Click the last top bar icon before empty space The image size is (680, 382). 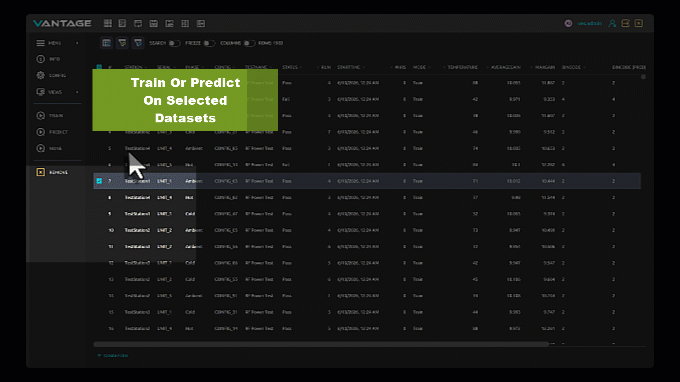point(201,23)
